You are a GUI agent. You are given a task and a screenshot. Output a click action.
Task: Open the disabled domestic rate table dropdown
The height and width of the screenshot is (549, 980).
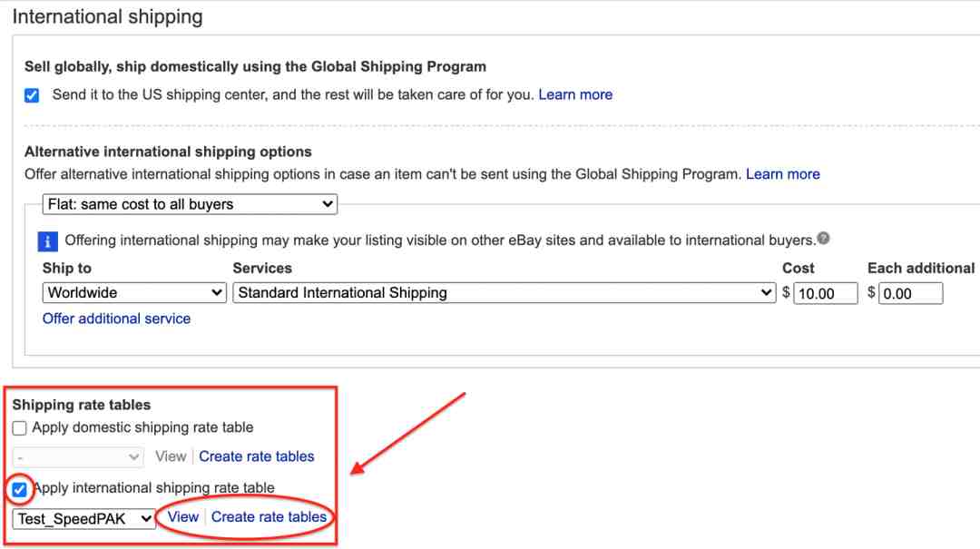(78, 457)
